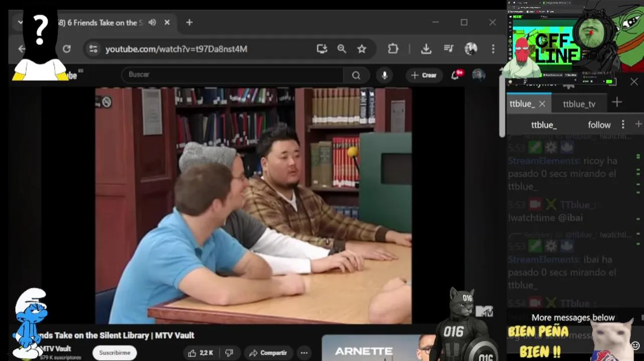The image size is (644, 361).
Task: Open the browser extensions puzzle icon
Action: pos(393,49)
